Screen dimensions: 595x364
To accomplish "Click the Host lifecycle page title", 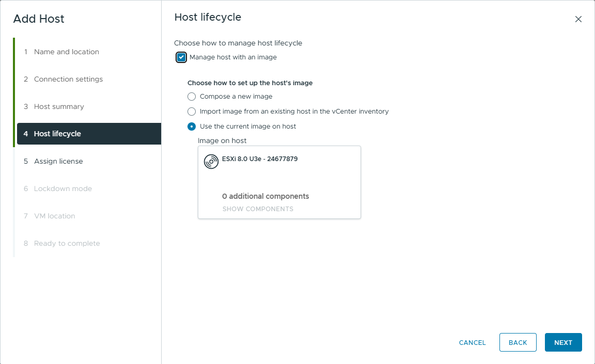I will click(x=206, y=17).
